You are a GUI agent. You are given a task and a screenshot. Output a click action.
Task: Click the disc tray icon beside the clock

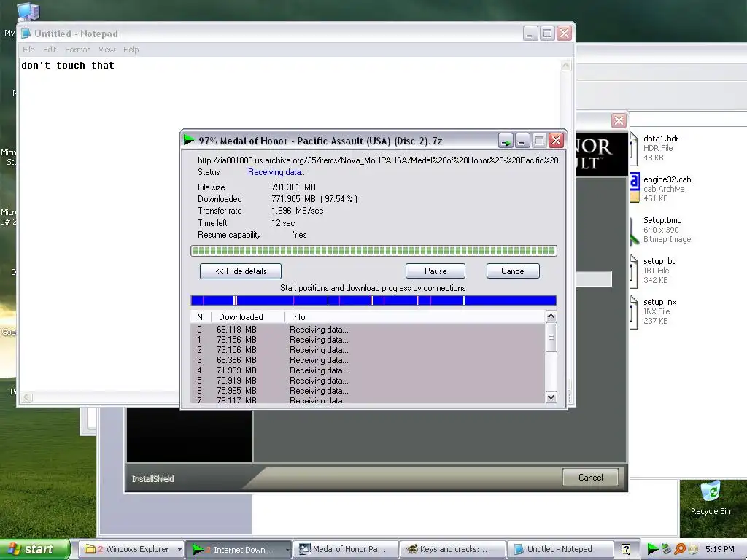[x=693, y=550]
